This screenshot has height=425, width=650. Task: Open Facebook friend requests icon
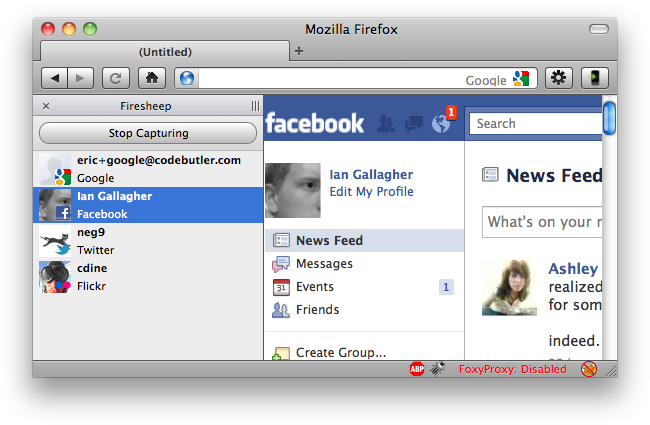pos(386,124)
